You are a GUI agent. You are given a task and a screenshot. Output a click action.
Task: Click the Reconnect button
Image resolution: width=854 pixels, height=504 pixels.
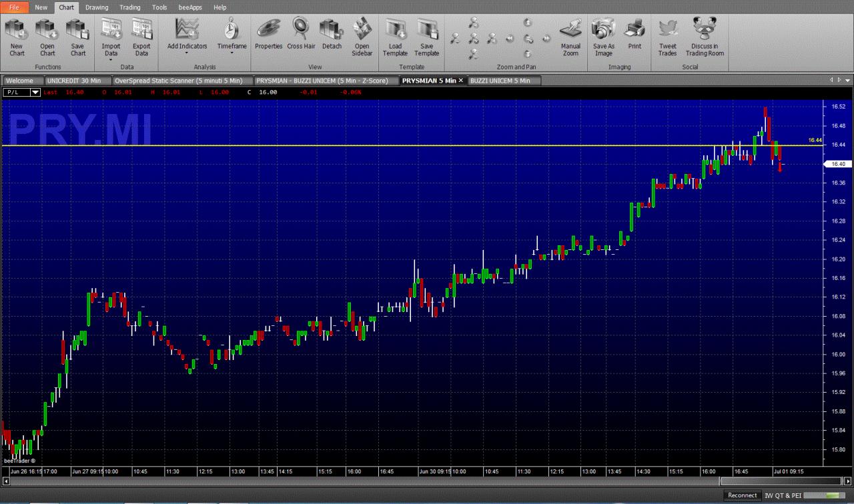click(743, 495)
